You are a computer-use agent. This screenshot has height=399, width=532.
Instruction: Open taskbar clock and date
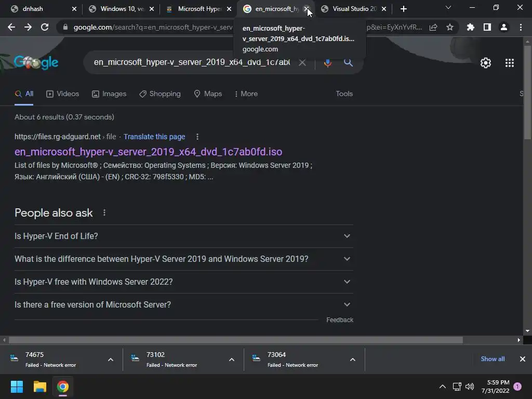coord(495,387)
